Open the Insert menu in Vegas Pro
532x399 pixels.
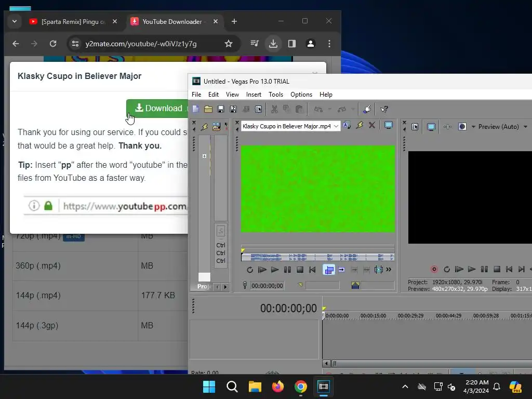(x=254, y=95)
